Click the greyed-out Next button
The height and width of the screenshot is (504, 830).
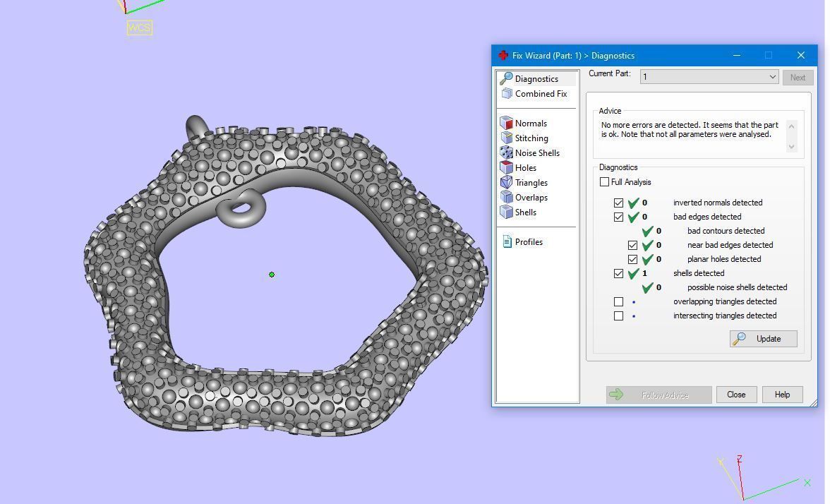pos(798,78)
